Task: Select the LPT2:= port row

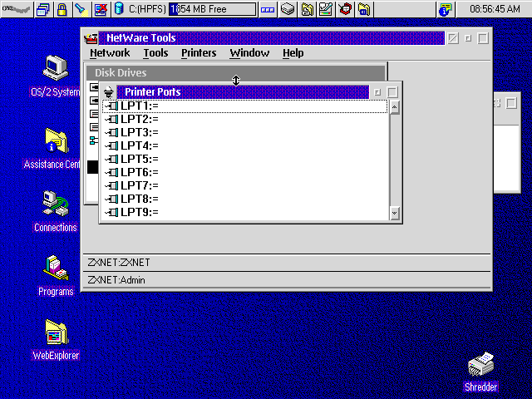Action: (x=244, y=119)
